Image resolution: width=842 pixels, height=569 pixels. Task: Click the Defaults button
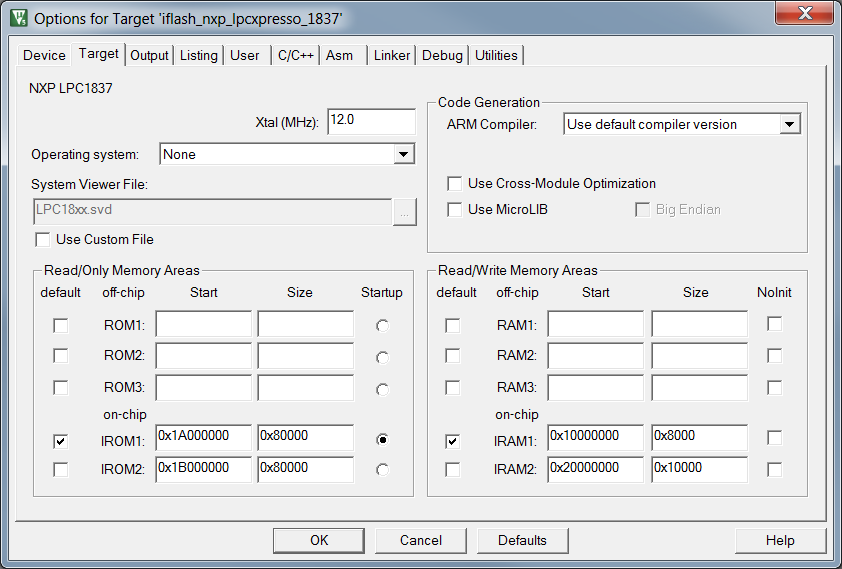click(x=522, y=541)
